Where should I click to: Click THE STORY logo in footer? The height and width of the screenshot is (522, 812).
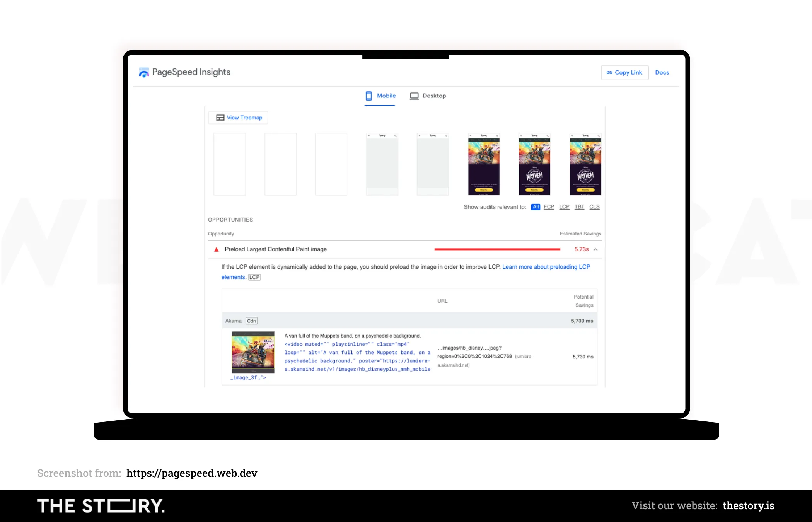point(101,506)
